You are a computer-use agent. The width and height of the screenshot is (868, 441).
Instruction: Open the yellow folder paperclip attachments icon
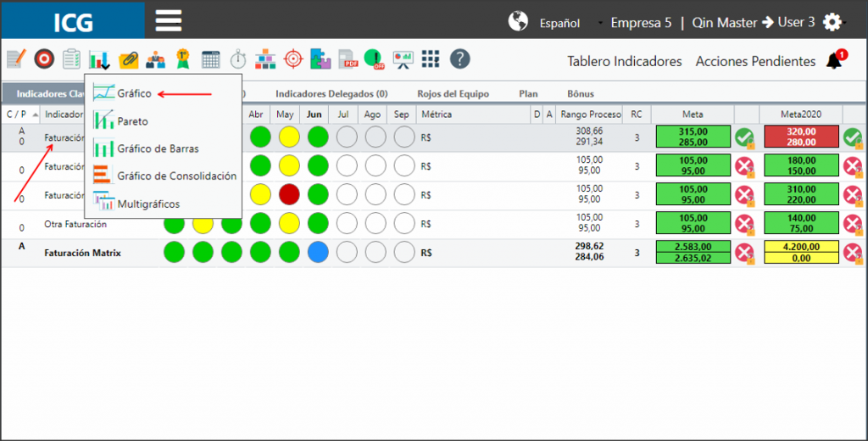[x=128, y=59]
